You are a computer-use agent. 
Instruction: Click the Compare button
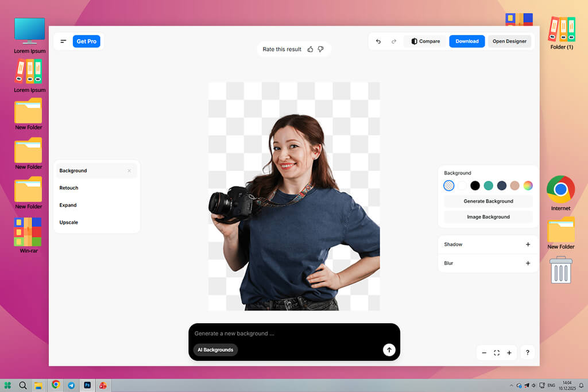pyautogui.click(x=425, y=41)
